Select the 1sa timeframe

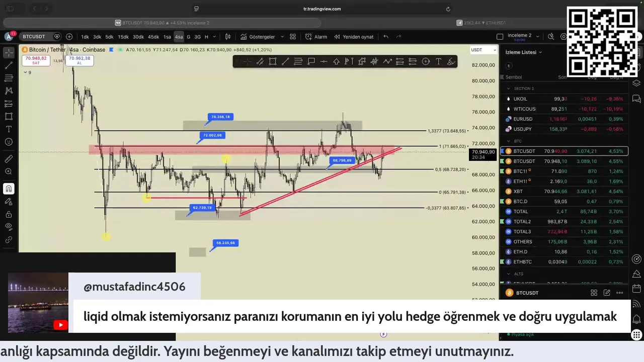[167, 37]
